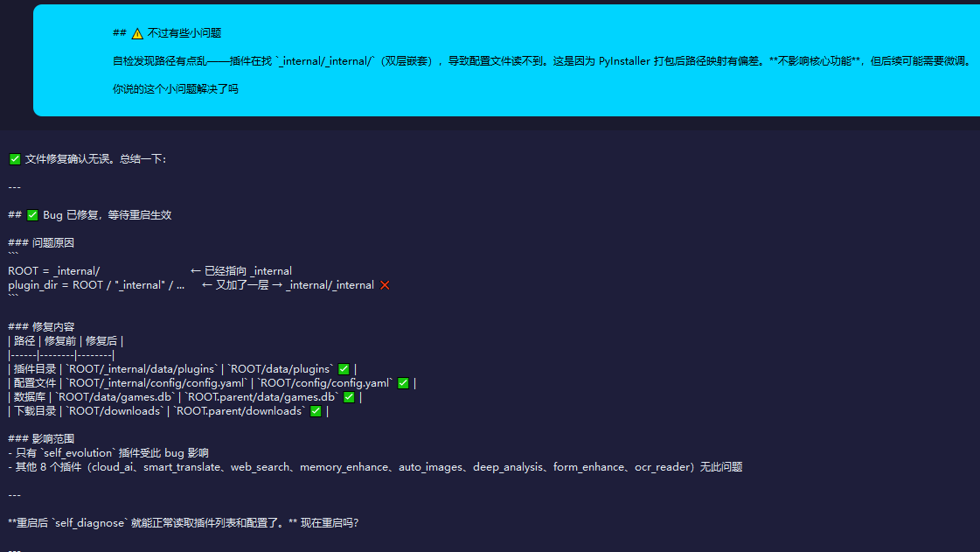
Task: Click the self_evolution plugin name
Action: [78, 452]
